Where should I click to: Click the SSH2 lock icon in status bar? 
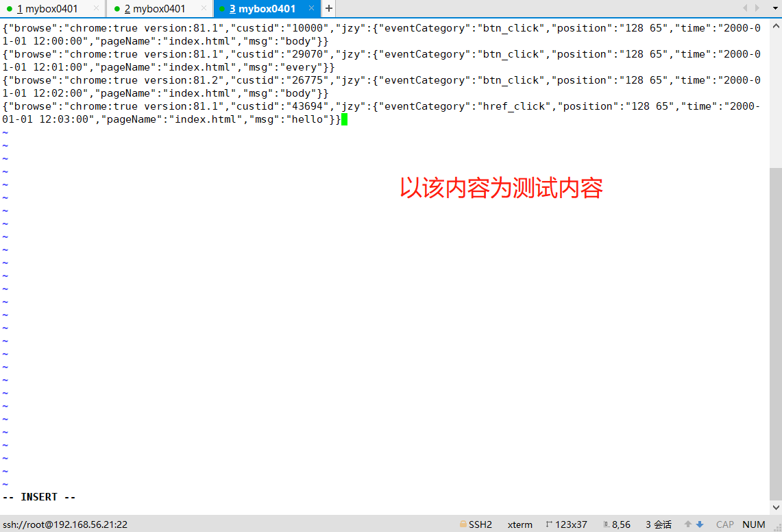click(463, 524)
